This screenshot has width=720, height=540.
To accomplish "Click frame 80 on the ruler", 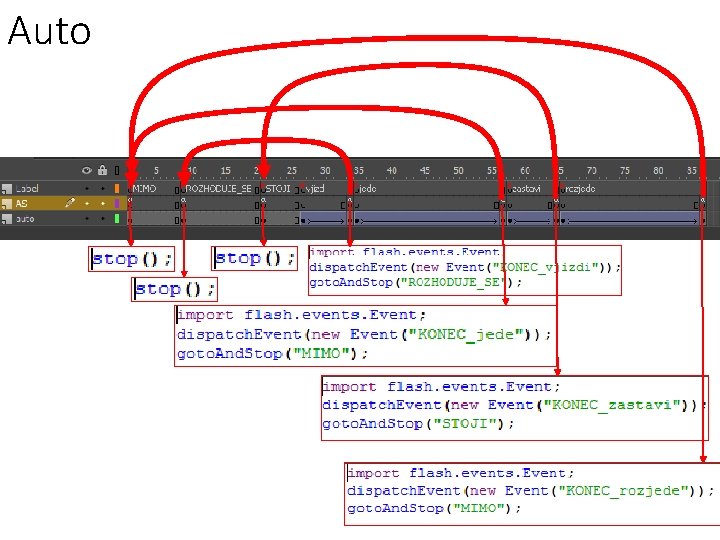I will 658,170.
